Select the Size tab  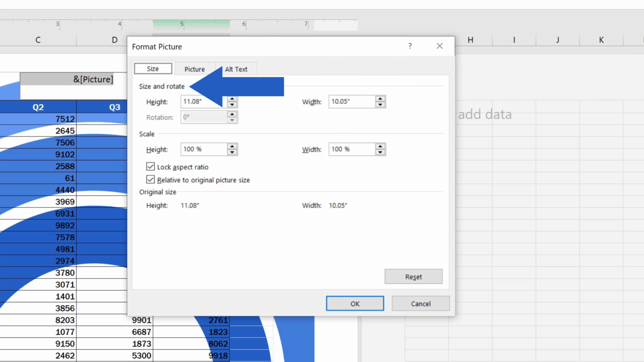pos(153,68)
